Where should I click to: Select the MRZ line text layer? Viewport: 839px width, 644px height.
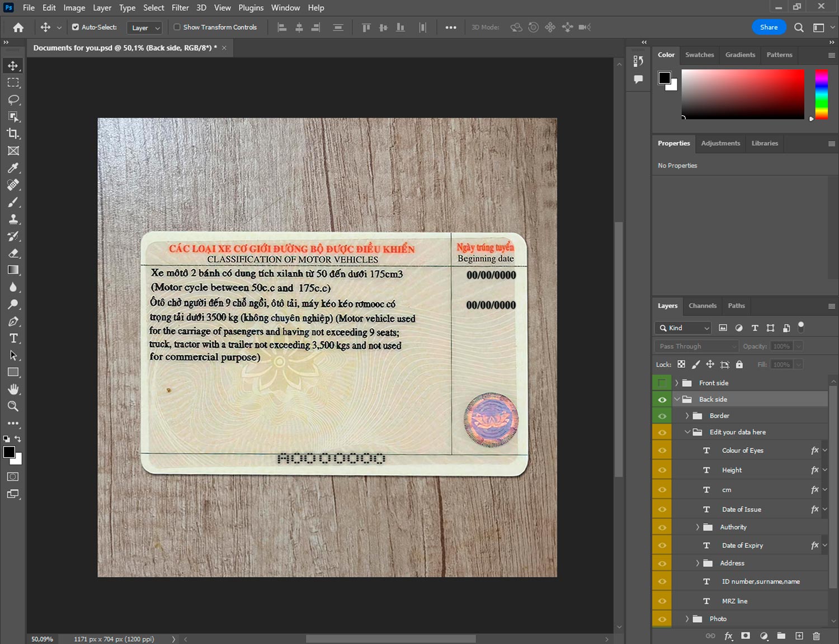[734, 601]
